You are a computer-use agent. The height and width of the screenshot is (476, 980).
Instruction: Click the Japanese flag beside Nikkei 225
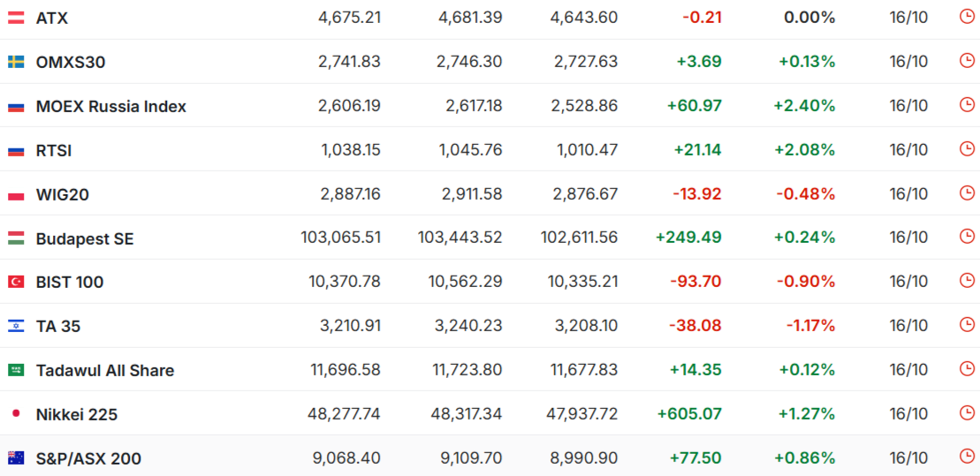pos(16,413)
